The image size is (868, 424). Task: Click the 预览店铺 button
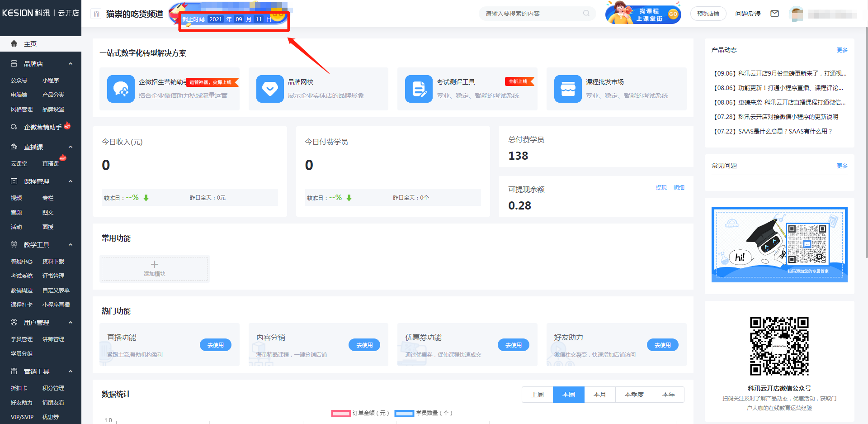coord(708,14)
